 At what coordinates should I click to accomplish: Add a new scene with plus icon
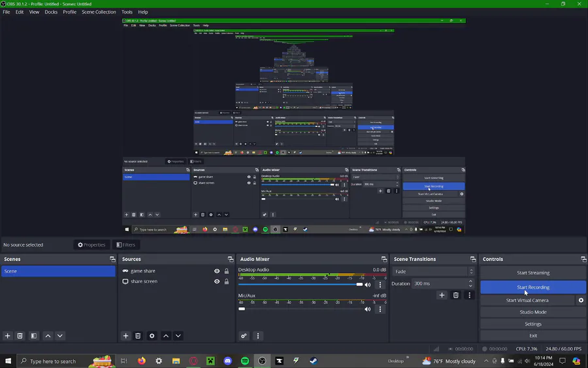(x=7, y=336)
